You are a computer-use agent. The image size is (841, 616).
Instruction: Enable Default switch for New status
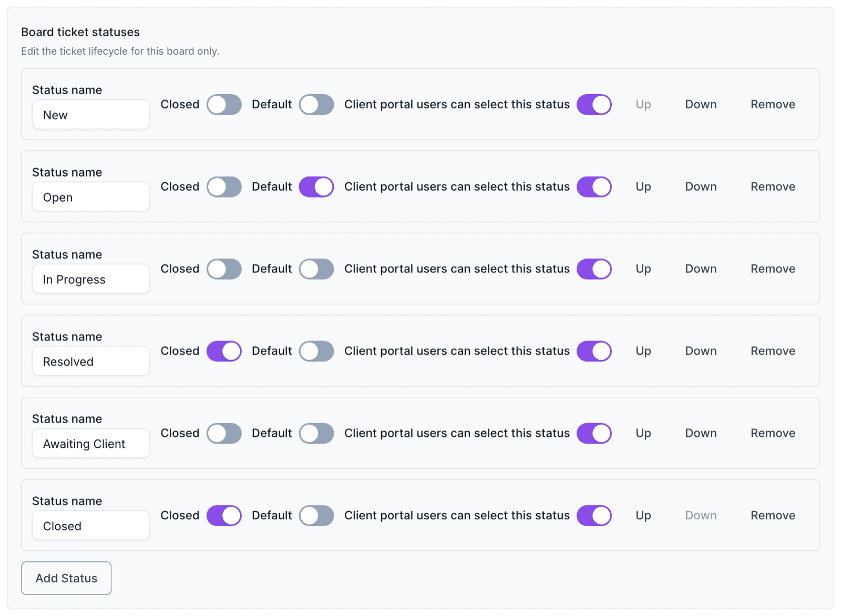pyautogui.click(x=316, y=105)
